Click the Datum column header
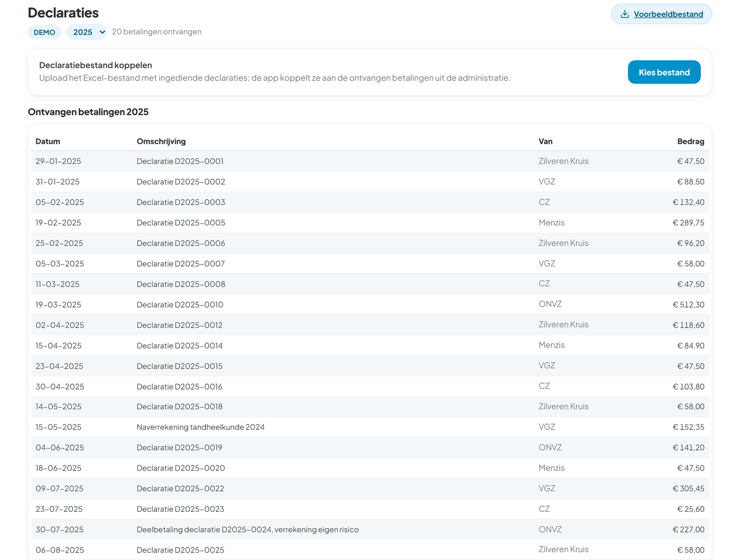Viewport: 740px width, 560px height. click(48, 141)
